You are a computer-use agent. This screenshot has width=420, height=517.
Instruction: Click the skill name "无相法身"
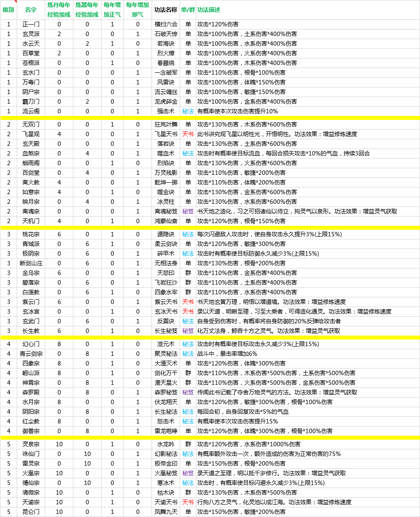pos(166,263)
